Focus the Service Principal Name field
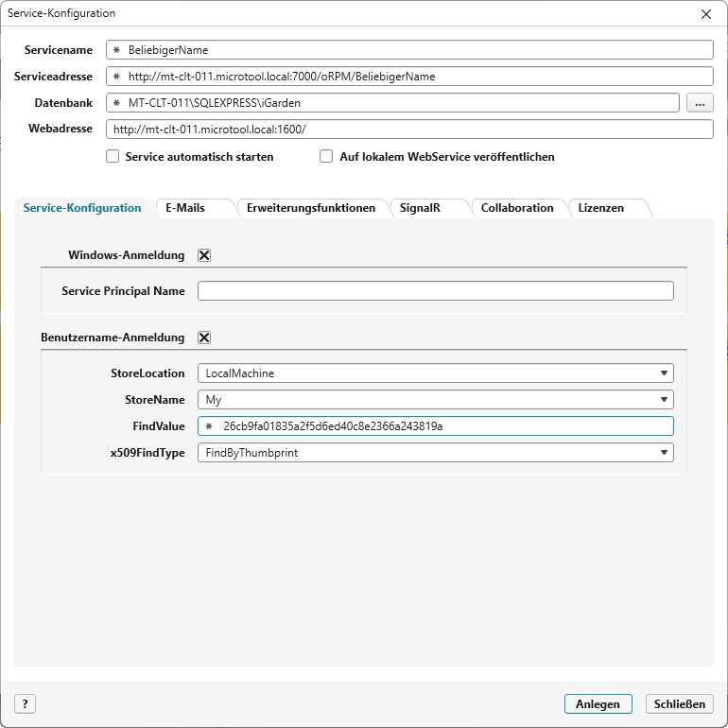Screen dimensions: 728x728 point(435,291)
